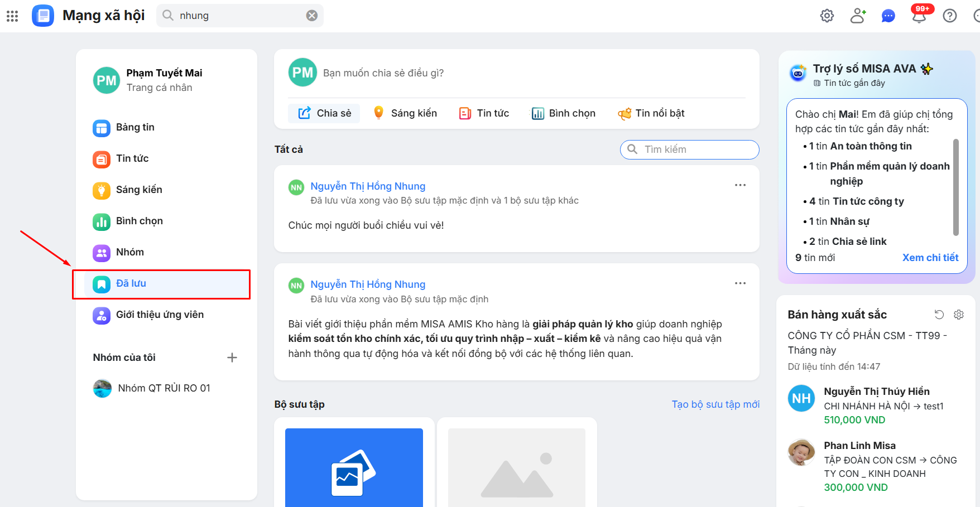Choose Tin nổi bật in composer
980x507 pixels.
[x=651, y=113]
